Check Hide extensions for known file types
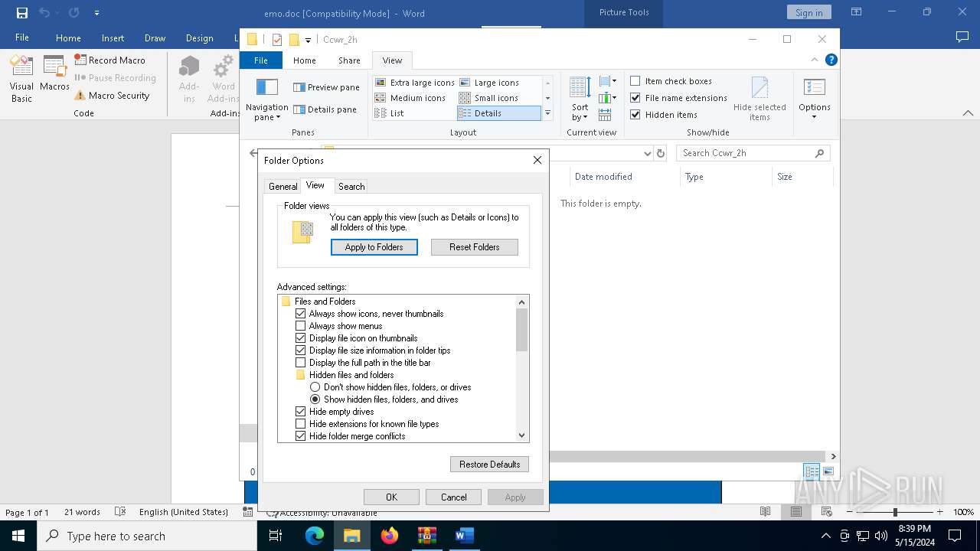This screenshot has height=551, width=980. [301, 424]
